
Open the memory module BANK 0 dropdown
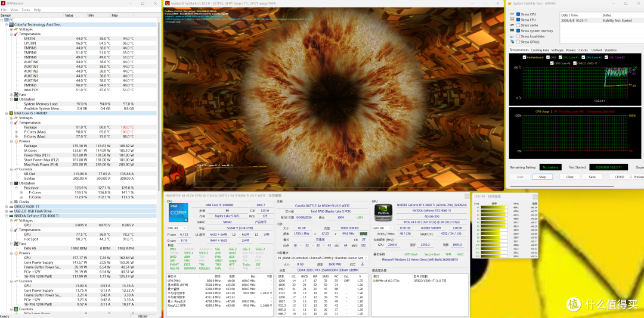tap(323, 258)
